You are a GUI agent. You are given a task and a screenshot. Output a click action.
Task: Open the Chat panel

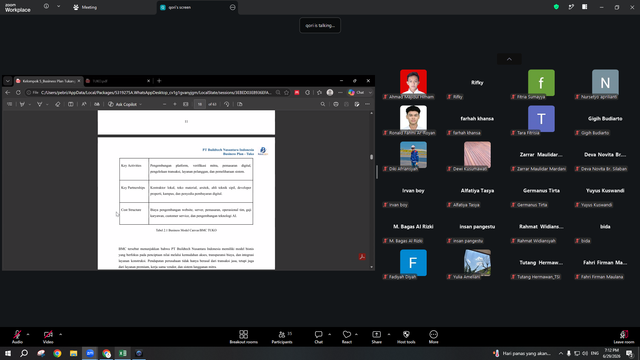click(318, 337)
